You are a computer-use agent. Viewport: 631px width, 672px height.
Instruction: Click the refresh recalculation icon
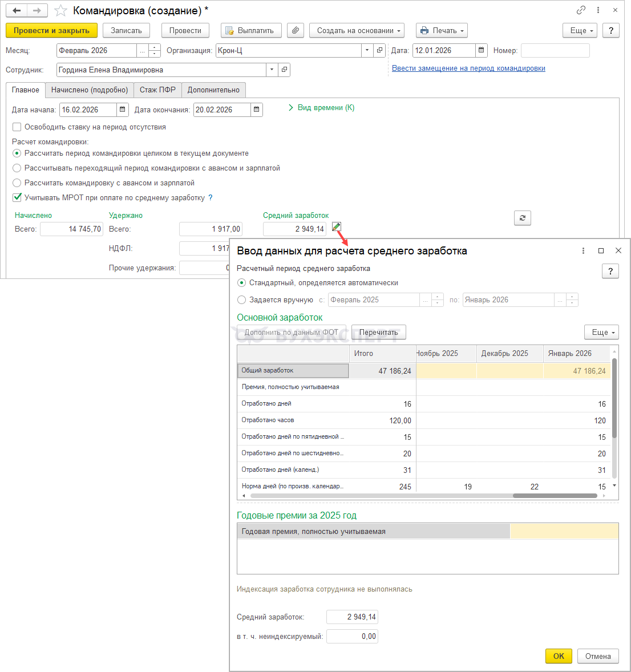tap(522, 218)
